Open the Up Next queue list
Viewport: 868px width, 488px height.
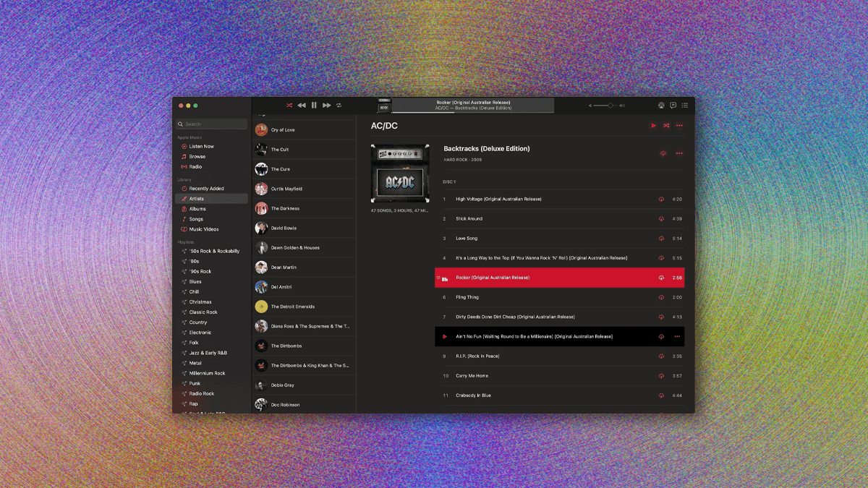(x=684, y=106)
